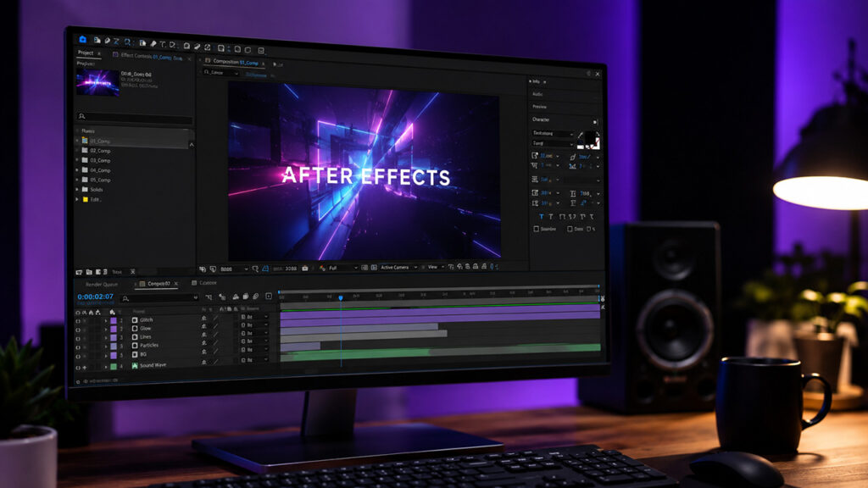868x488 pixels.
Task: Click the yellow Edit folder icon
Action: (x=86, y=199)
